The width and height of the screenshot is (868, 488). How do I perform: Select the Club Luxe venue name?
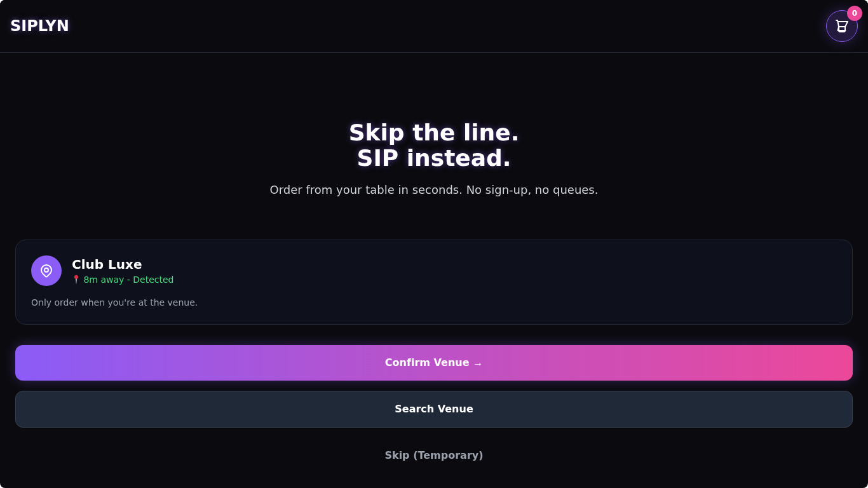click(x=107, y=264)
